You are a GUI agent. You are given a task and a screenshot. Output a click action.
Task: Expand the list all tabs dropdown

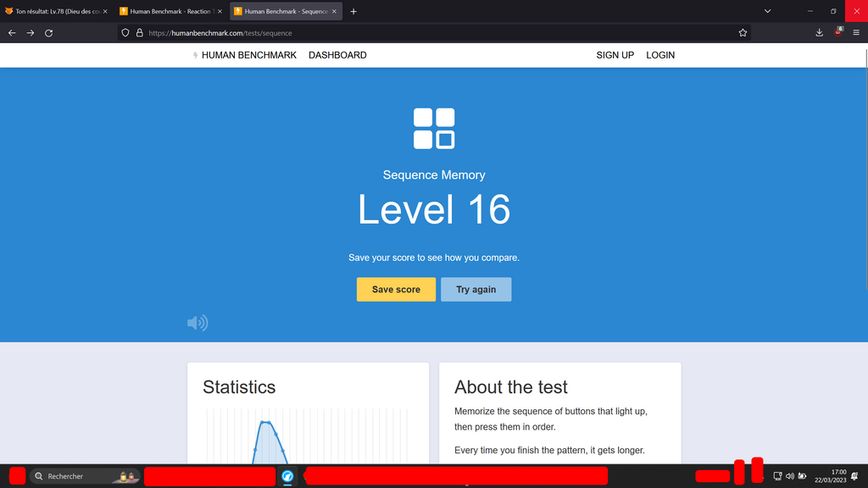tap(767, 11)
